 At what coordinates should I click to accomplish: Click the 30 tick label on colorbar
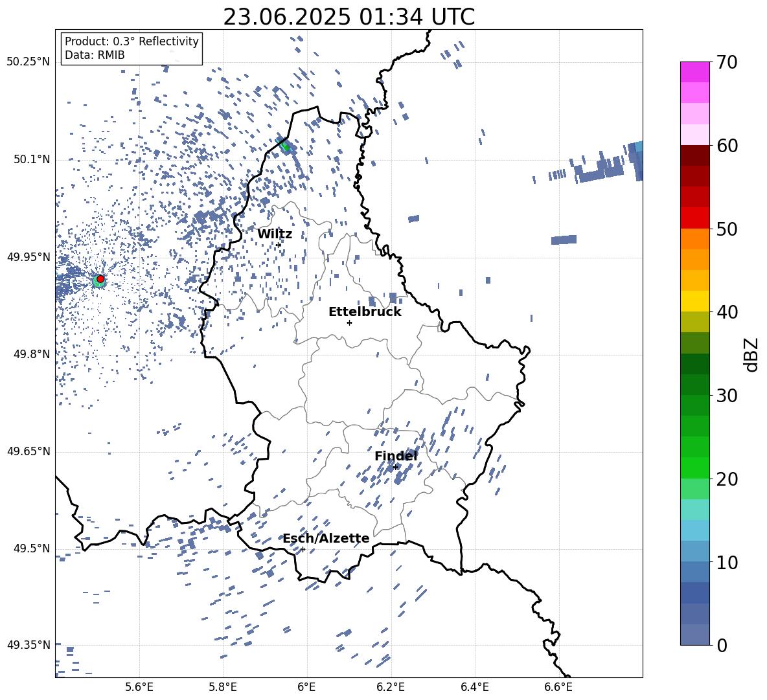727,396
